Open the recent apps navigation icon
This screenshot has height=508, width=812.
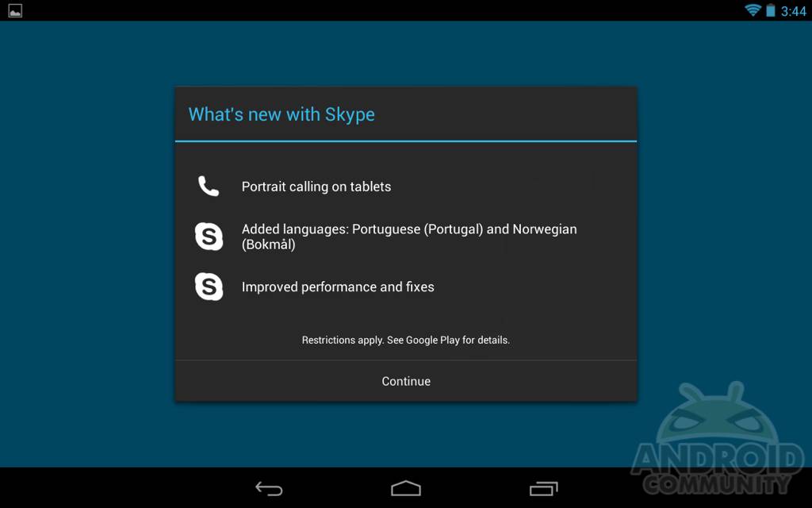coord(543,488)
